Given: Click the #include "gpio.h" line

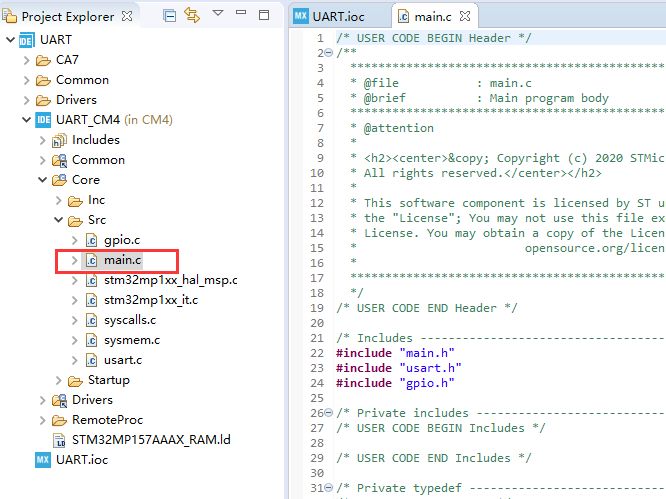Looking at the screenshot, I should (x=395, y=383).
